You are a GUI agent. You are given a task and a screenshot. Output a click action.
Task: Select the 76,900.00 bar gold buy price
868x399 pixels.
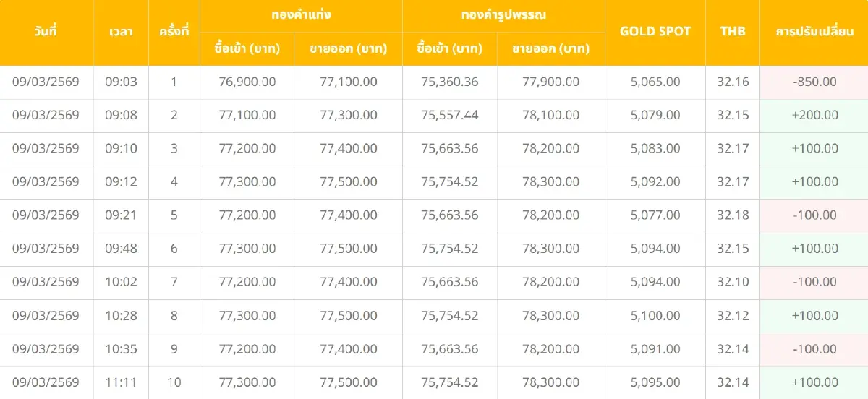click(x=247, y=82)
